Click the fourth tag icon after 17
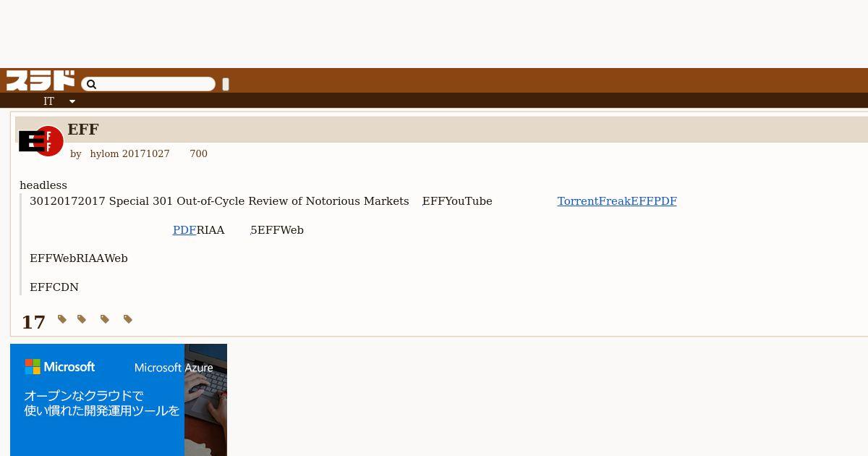The image size is (868, 456). [x=128, y=319]
